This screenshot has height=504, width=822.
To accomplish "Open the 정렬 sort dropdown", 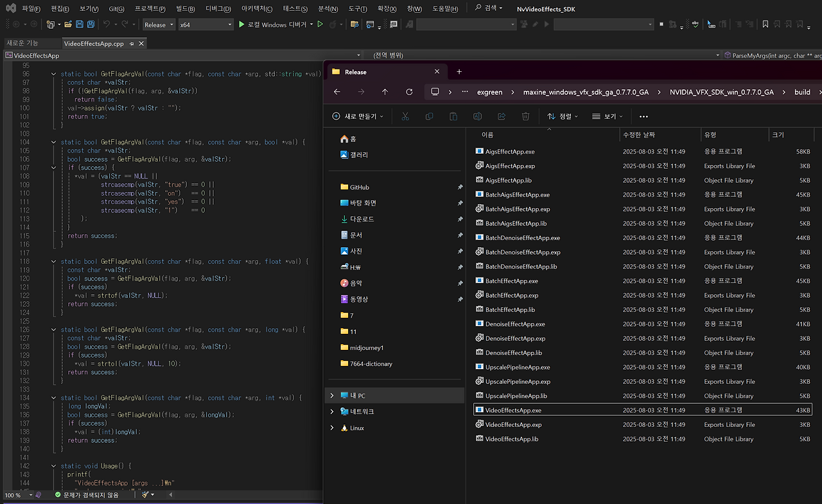I will [563, 116].
